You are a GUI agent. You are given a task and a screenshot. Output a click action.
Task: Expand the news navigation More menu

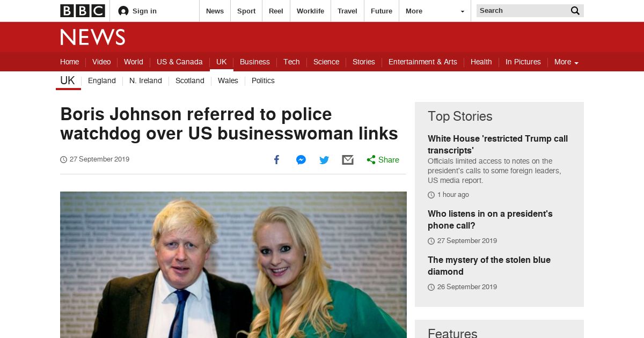tap(566, 62)
